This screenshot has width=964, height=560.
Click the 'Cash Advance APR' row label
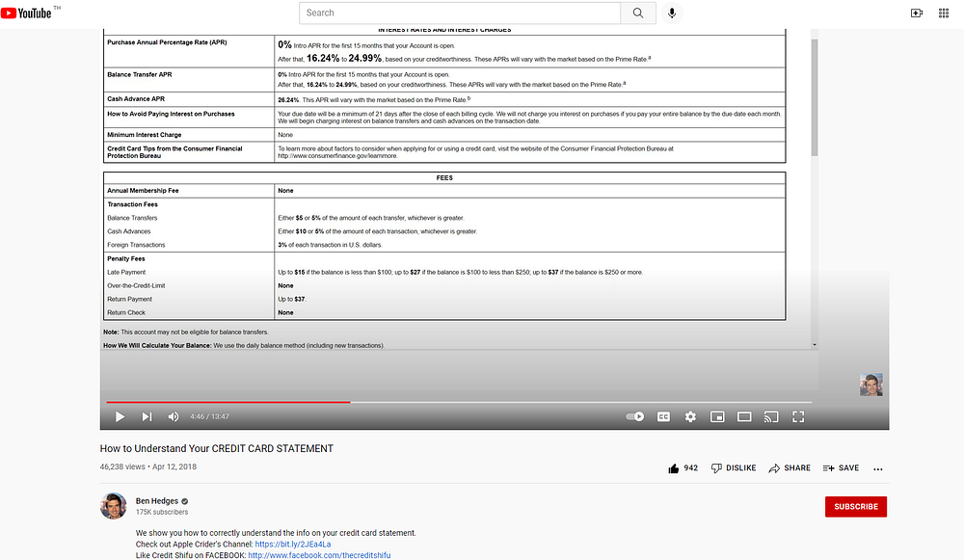pyautogui.click(x=136, y=99)
